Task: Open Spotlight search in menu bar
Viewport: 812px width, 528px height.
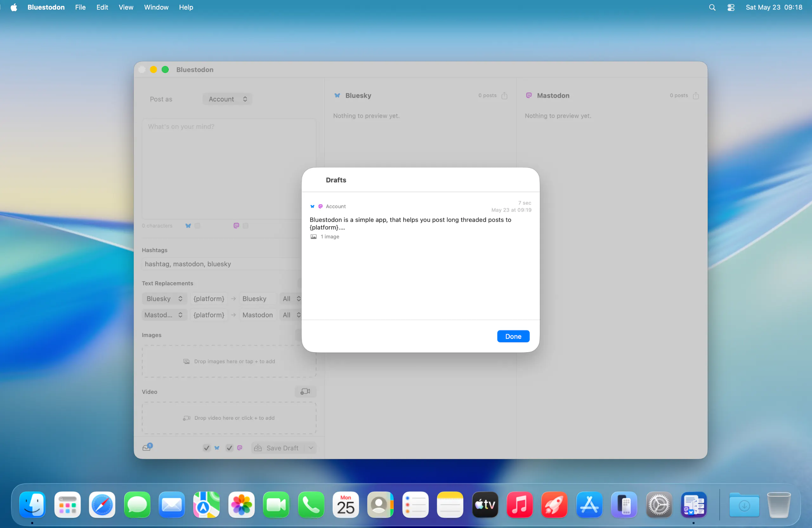Action: pos(712,7)
